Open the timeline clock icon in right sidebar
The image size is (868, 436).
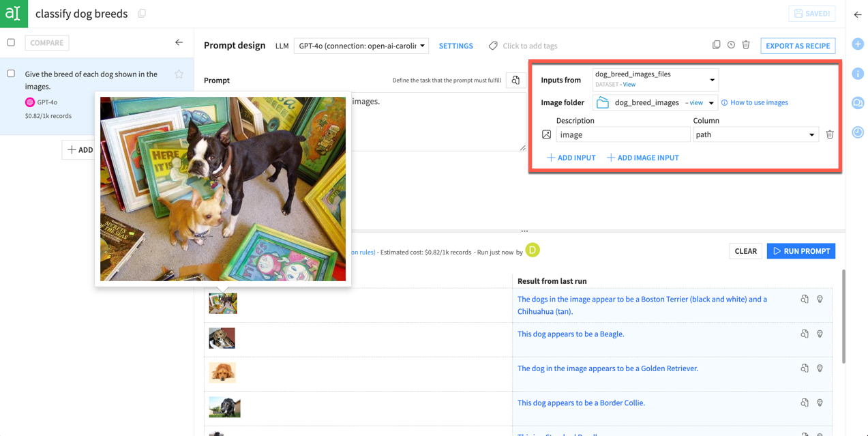[x=858, y=132]
